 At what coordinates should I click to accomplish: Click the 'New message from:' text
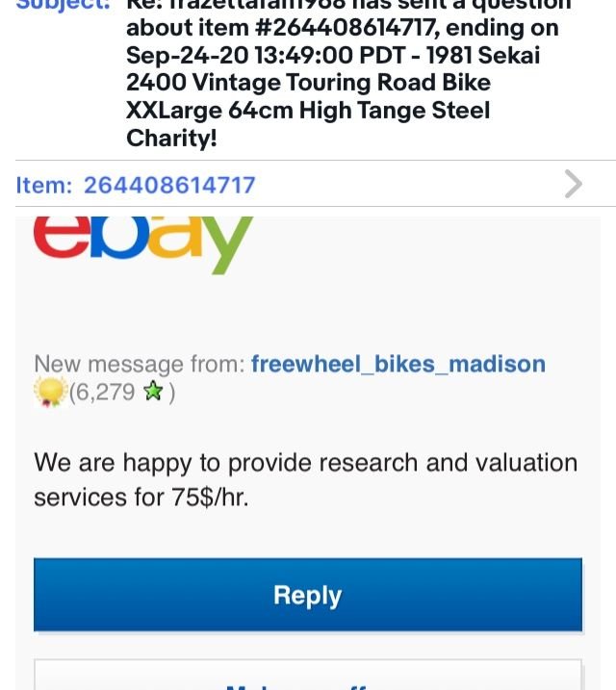point(140,364)
